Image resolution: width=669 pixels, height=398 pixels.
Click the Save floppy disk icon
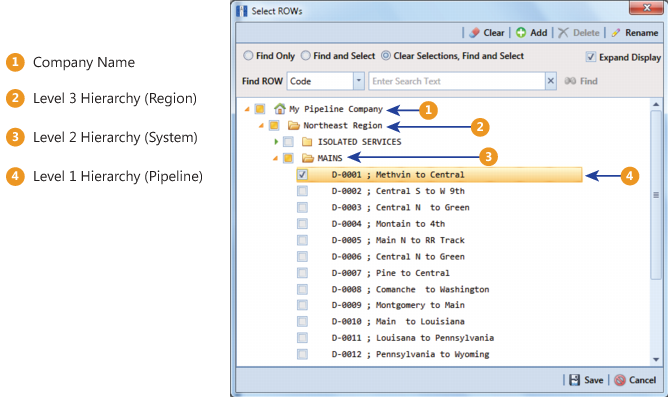click(x=575, y=380)
